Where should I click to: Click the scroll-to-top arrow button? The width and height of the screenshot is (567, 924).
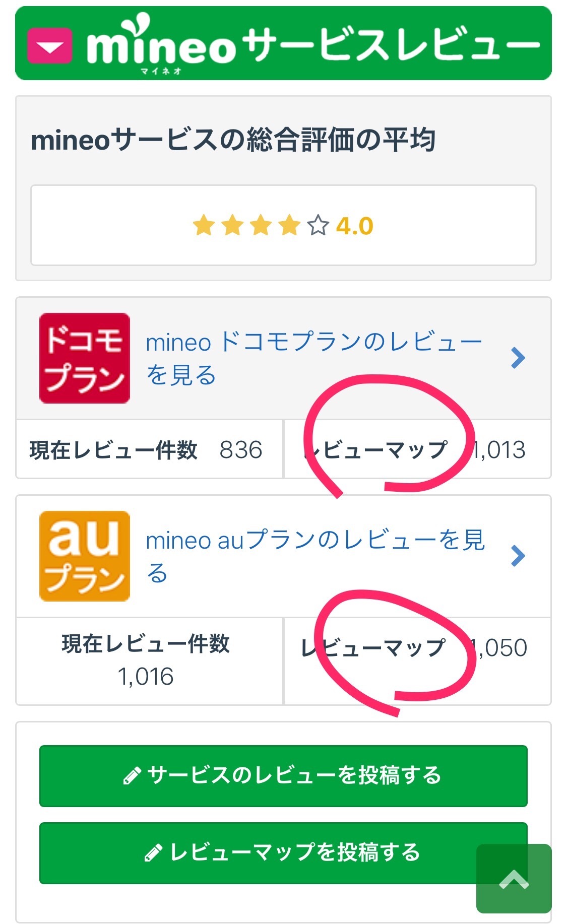[514, 879]
